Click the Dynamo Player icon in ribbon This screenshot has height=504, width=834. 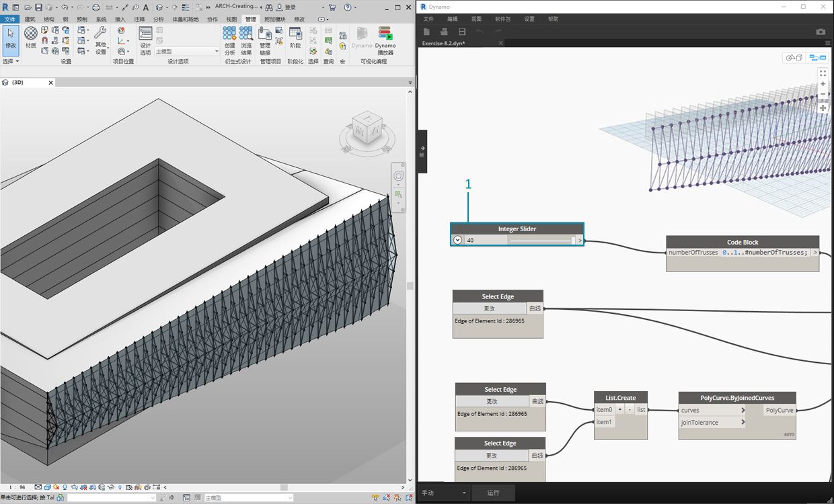point(385,34)
